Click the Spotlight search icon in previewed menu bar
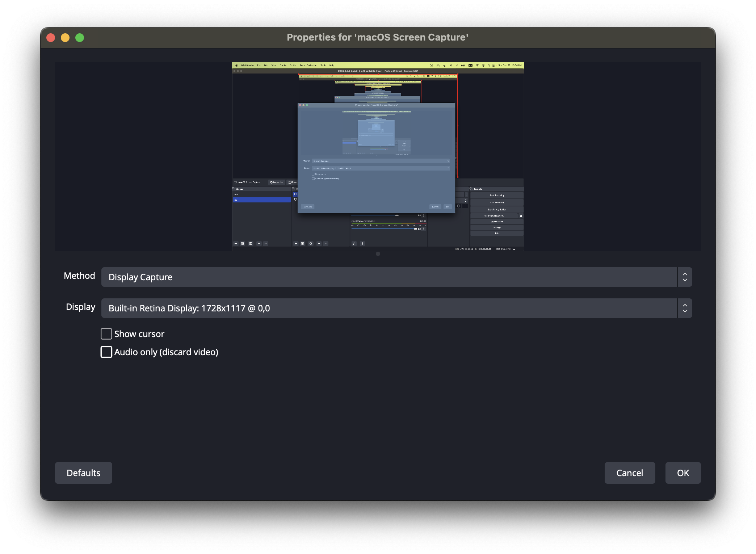756x554 pixels. coord(488,66)
